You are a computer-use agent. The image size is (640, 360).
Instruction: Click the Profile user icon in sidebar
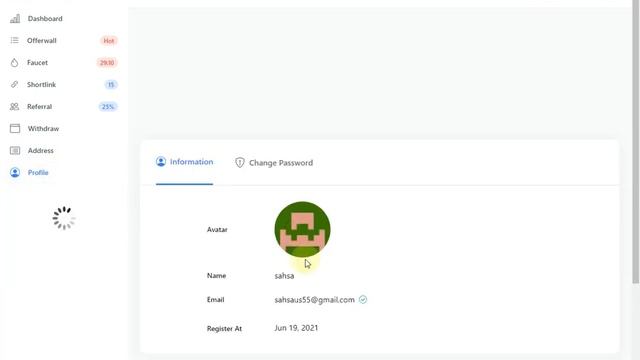click(15, 172)
